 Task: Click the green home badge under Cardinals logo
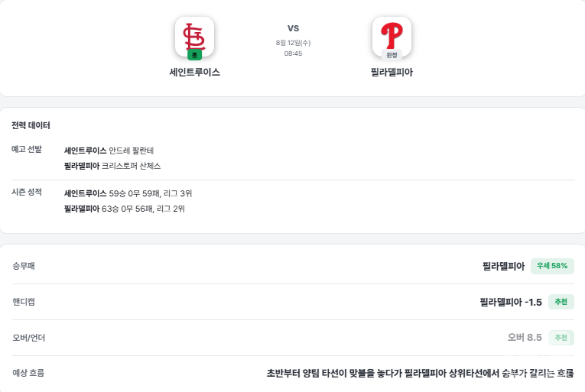click(194, 55)
